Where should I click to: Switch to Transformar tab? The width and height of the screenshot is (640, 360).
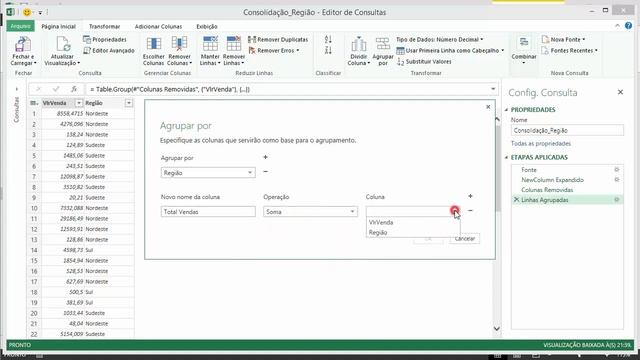click(x=104, y=27)
